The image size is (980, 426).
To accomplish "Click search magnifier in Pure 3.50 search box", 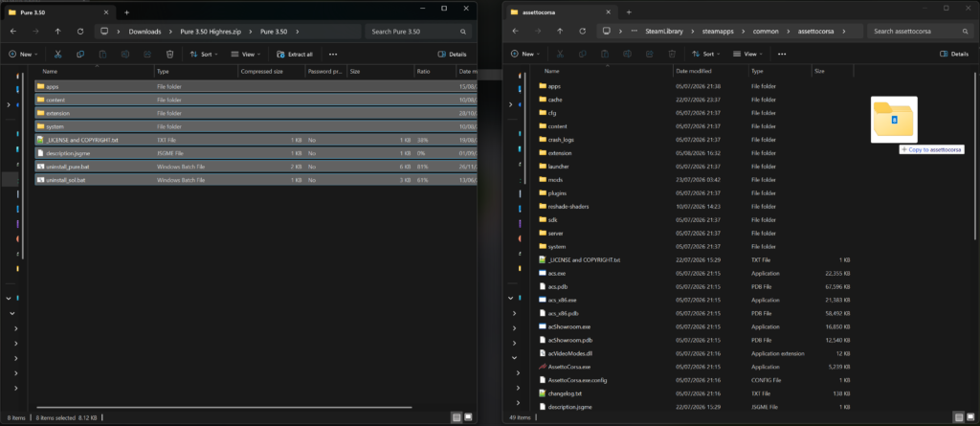I will coord(462,32).
